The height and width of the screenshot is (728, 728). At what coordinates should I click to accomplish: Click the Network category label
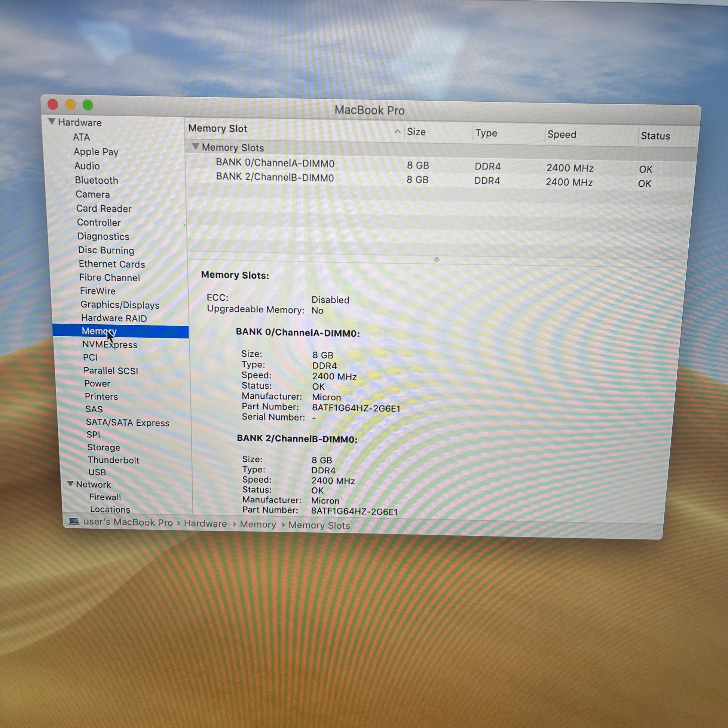pos(94,484)
